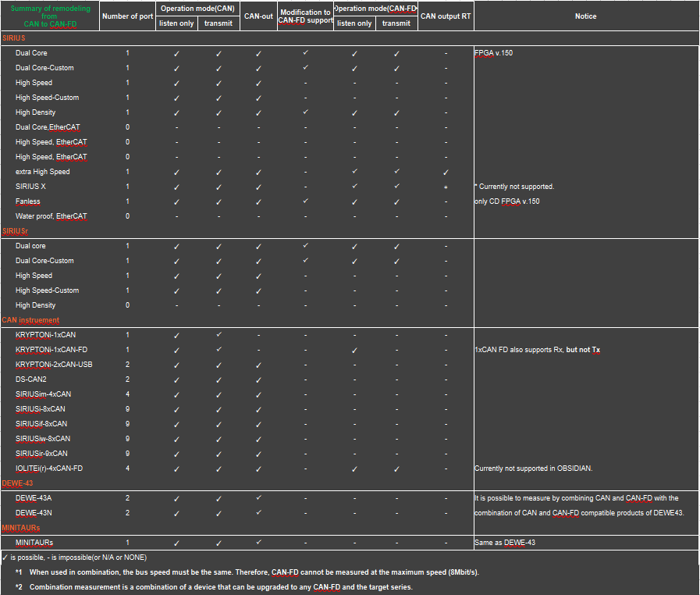Click the 'Operation mode(CAN)' header

coord(197,9)
